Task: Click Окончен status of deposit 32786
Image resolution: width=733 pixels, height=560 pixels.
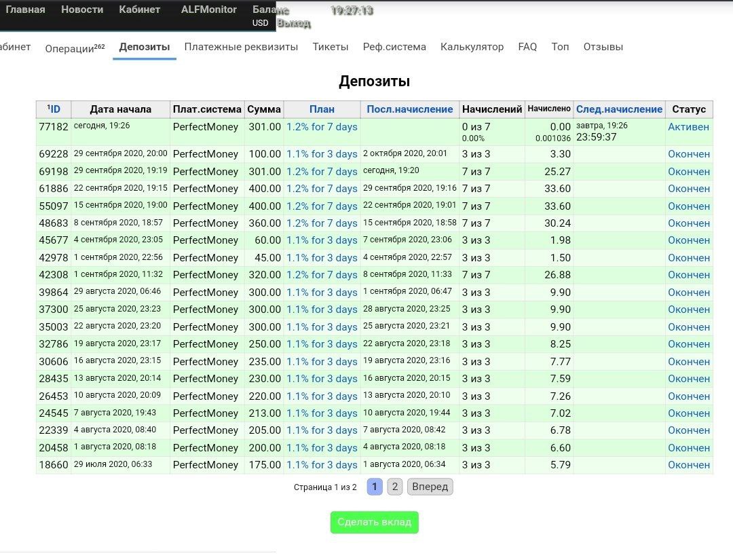Action: click(689, 343)
